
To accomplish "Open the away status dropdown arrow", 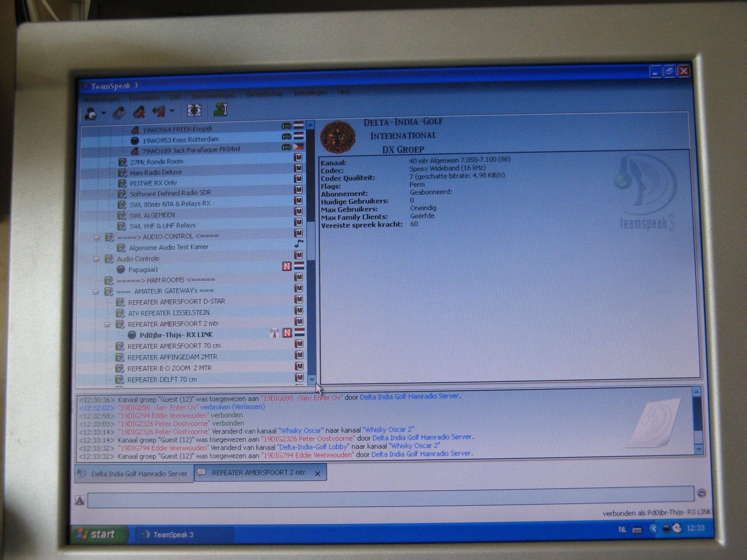I will coord(104,113).
